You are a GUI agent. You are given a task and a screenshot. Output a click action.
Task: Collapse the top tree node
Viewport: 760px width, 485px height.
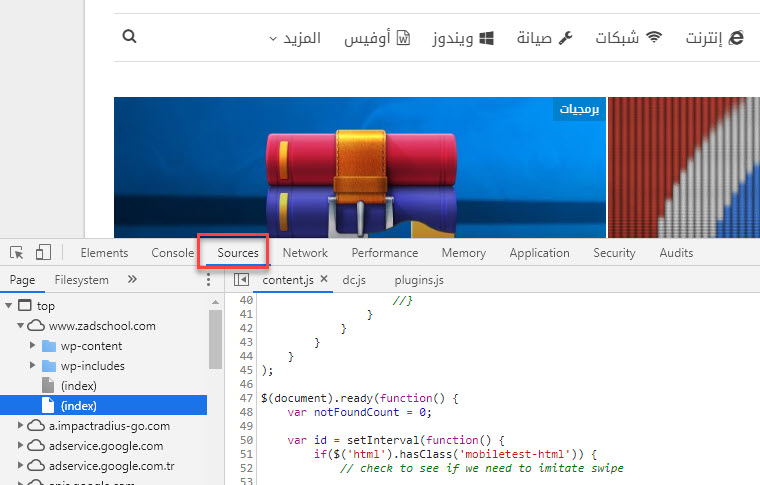(x=8, y=306)
